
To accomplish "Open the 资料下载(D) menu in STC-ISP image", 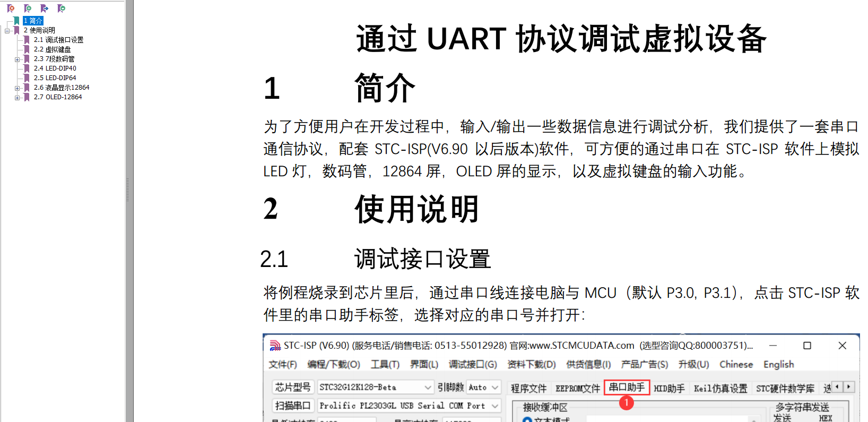I will (x=532, y=364).
